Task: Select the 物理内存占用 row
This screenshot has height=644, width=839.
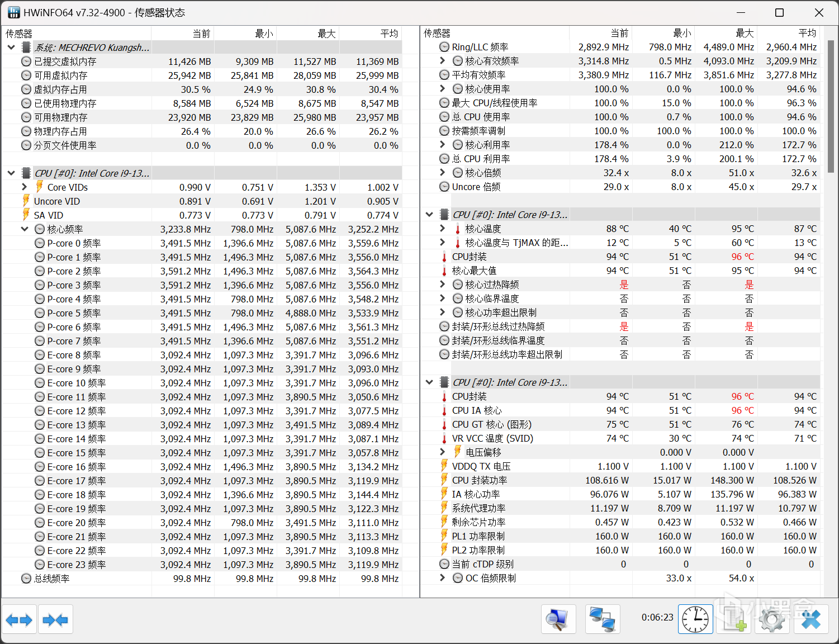Action: click(202, 131)
